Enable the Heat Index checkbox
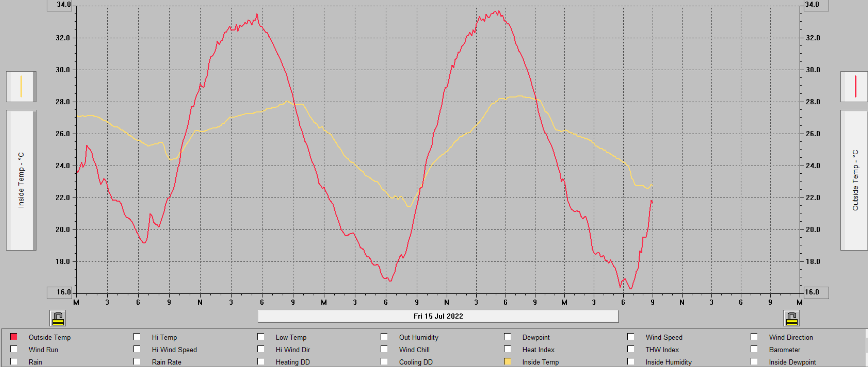868x367 pixels. tap(507, 349)
